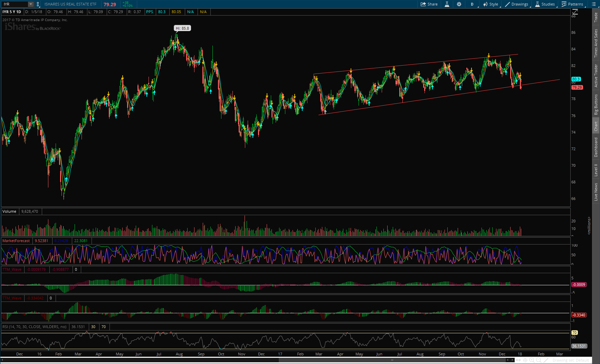The width and height of the screenshot is (600, 364).
Task: Click the millions volume axis label
Action: [589, 226]
